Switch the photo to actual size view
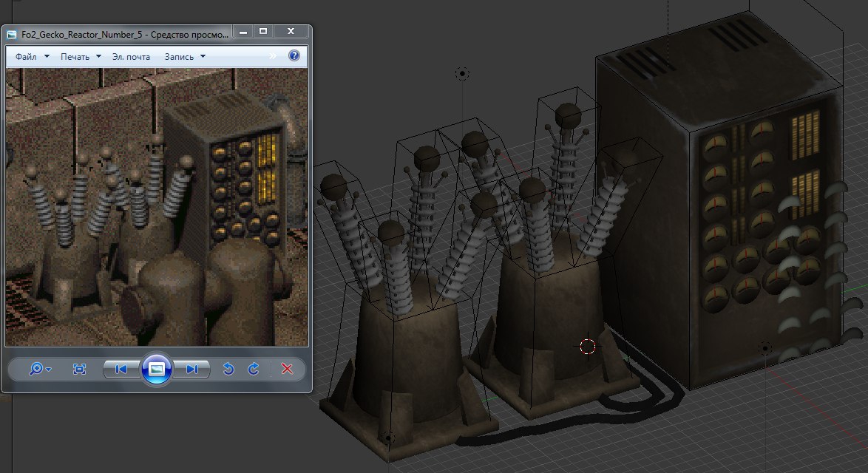This screenshot has height=473, width=868. (x=79, y=369)
